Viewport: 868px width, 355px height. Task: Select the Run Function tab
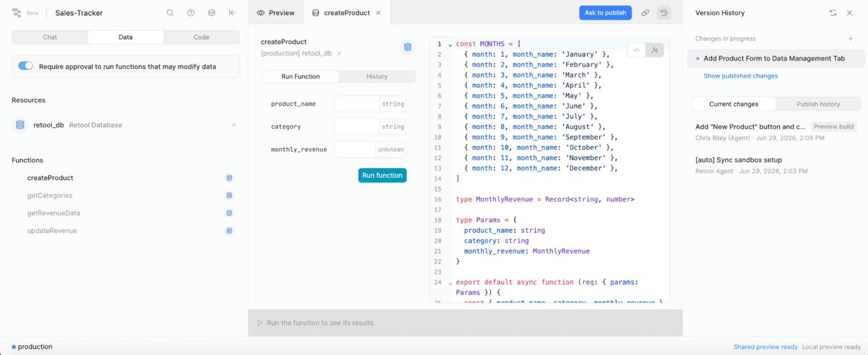tap(301, 77)
